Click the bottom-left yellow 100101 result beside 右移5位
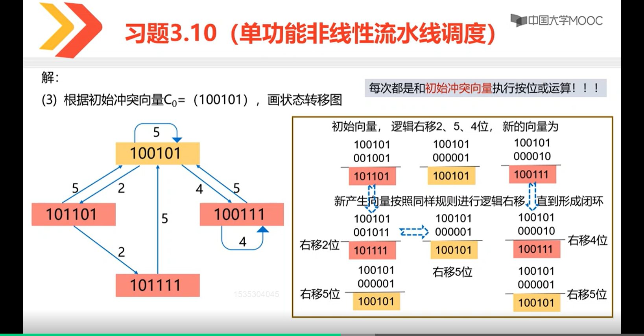 376,301
